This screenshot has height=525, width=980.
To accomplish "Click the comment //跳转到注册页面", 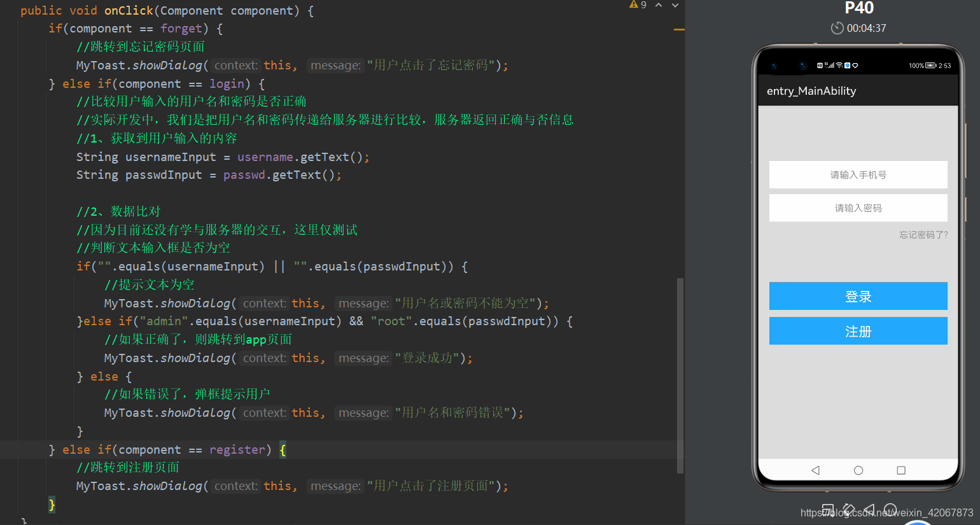I will [x=128, y=468].
